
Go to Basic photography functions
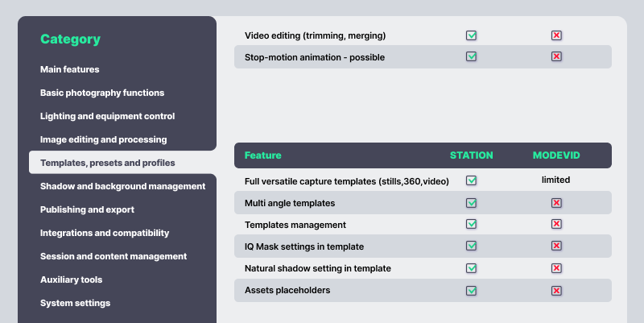click(x=102, y=93)
